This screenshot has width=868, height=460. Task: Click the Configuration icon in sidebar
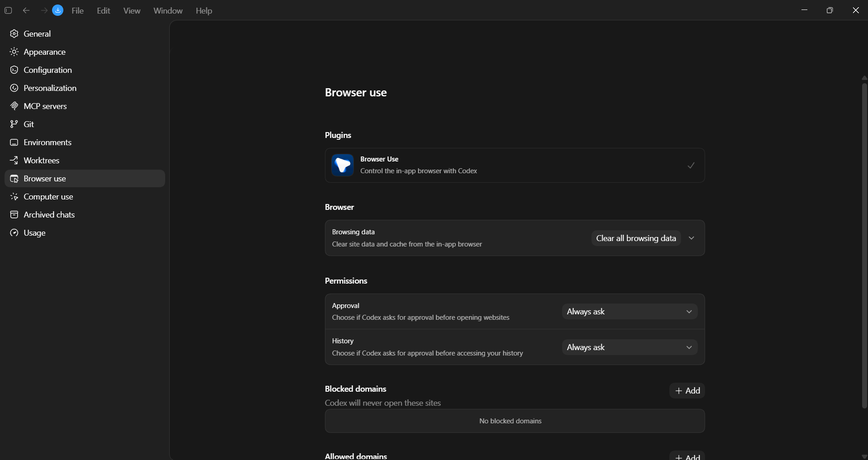pos(14,70)
